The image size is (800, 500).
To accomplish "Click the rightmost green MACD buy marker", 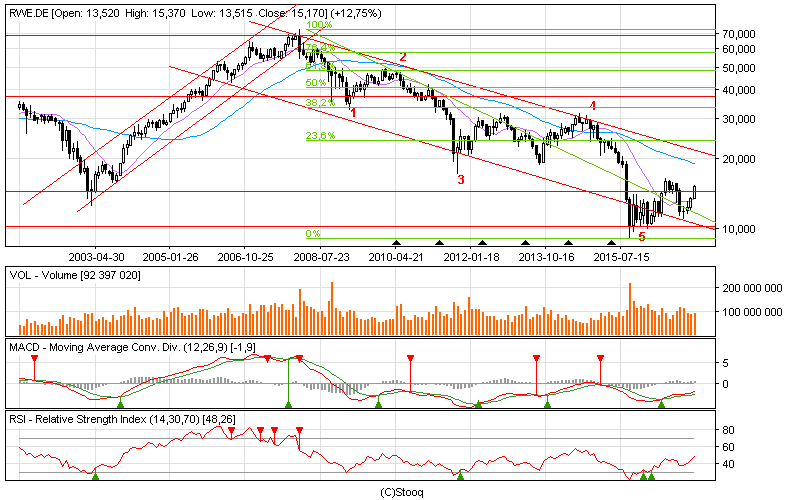I will tap(661, 404).
